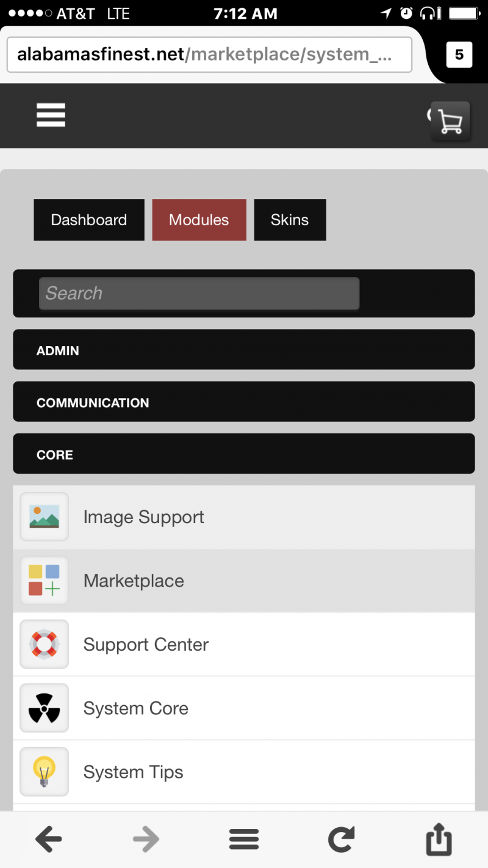
Task: Click the module Search field
Action: click(199, 294)
